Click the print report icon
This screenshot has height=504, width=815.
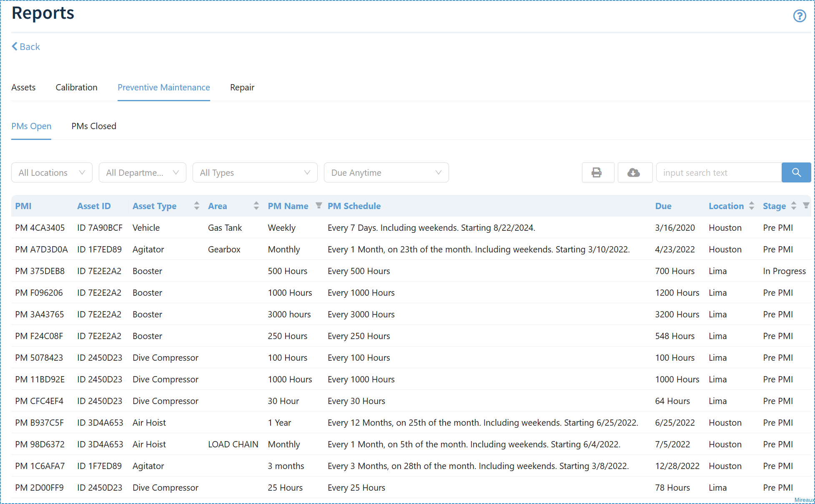[x=597, y=172]
